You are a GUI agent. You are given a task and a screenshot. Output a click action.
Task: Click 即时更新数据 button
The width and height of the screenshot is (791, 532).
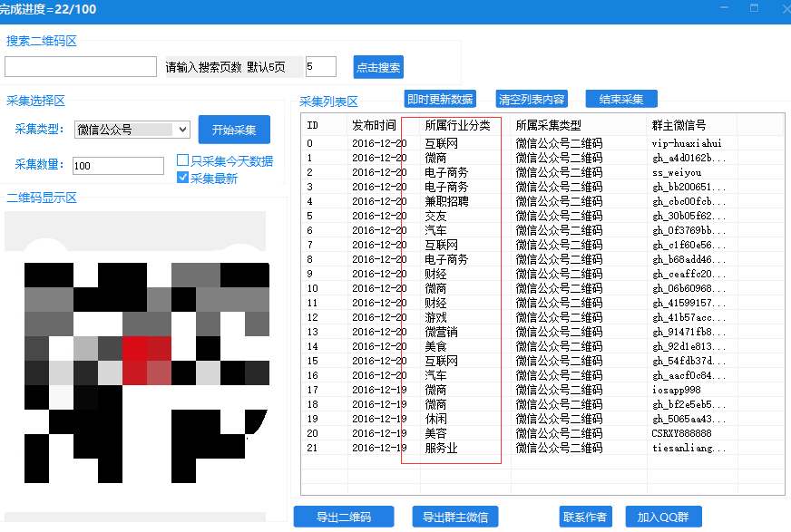coord(440,100)
